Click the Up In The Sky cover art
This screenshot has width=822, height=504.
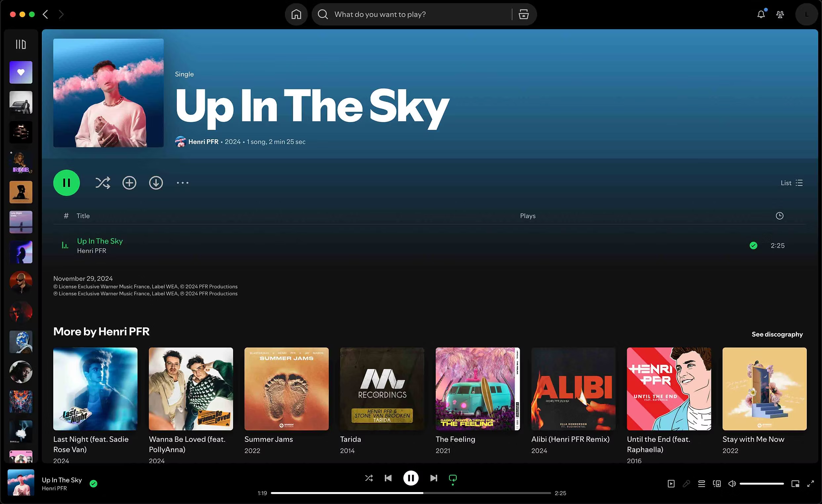click(x=108, y=93)
